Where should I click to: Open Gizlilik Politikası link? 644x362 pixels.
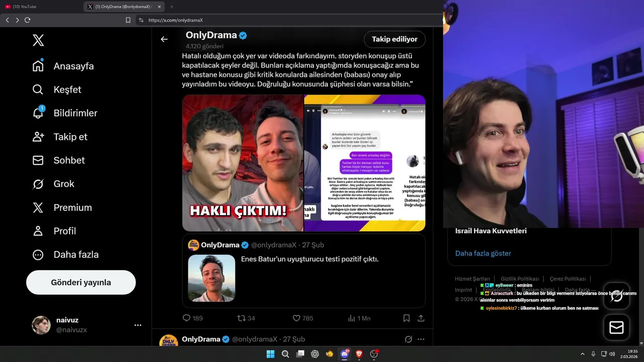pyautogui.click(x=520, y=279)
